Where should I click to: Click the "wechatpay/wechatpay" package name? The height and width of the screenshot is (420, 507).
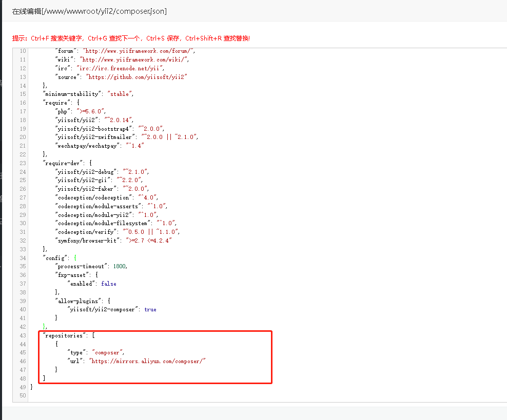tap(88, 146)
